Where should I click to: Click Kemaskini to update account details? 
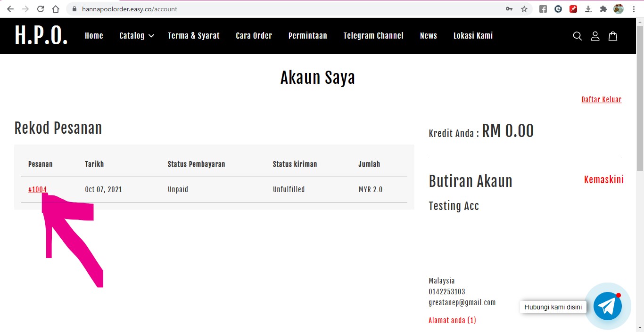(603, 180)
